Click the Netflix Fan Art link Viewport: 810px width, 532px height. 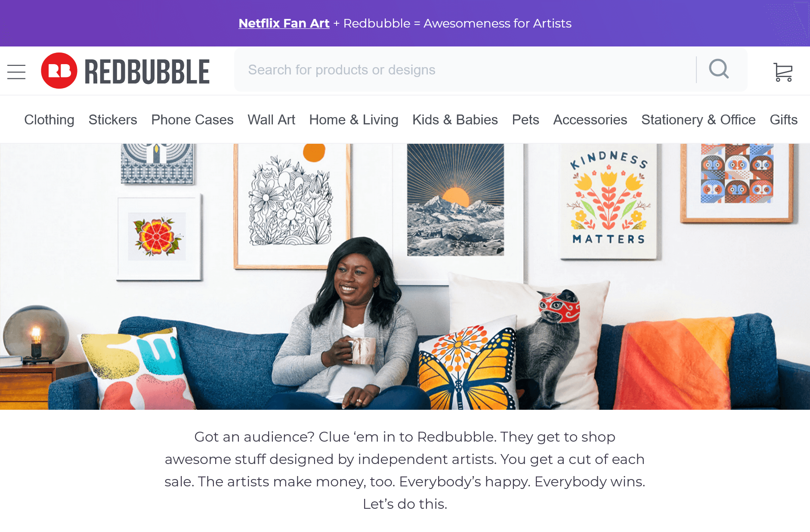pos(284,23)
